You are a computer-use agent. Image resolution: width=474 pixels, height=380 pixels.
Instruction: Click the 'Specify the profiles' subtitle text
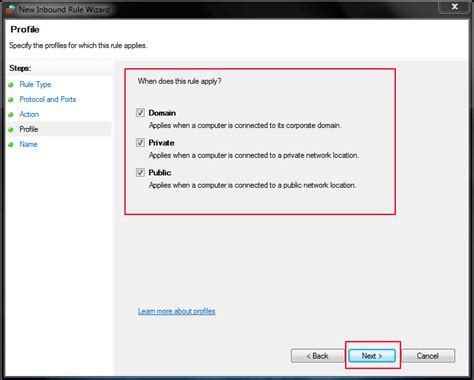[x=78, y=45]
